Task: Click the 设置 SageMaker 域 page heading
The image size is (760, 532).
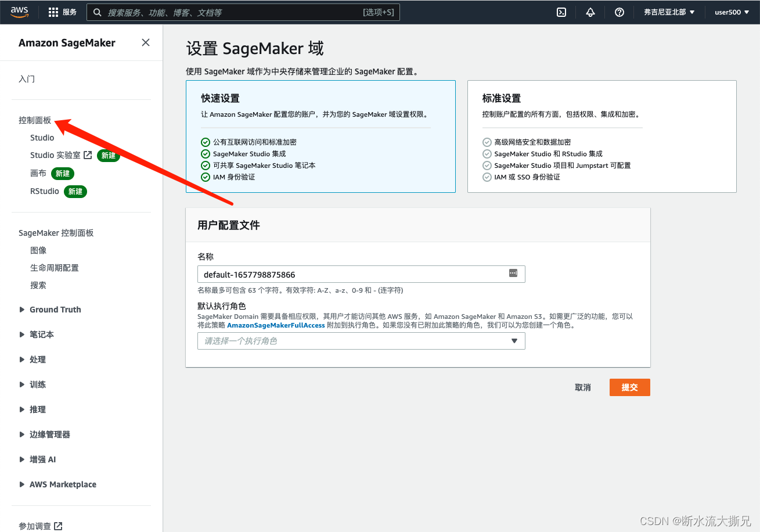Action: tap(255, 49)
